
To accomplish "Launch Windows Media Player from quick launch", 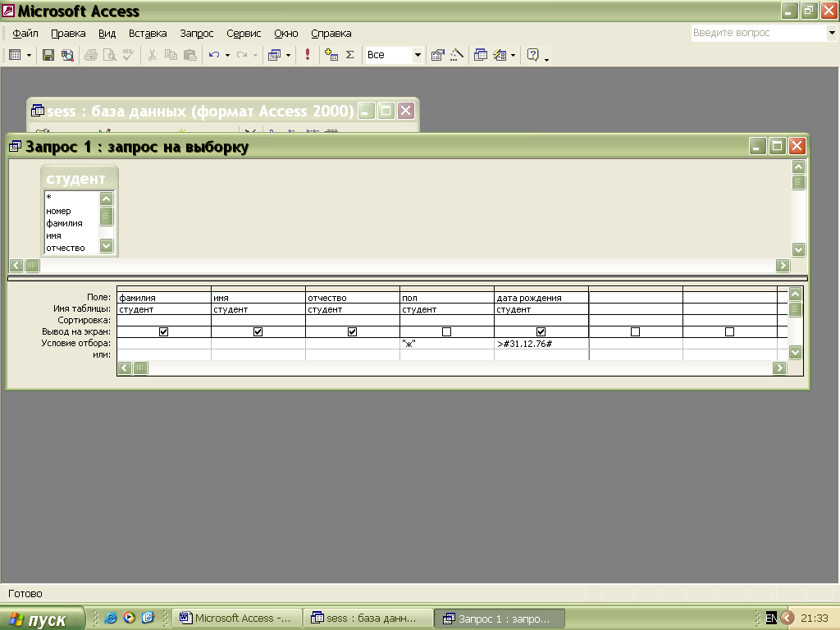I will (x=129, y=618).
